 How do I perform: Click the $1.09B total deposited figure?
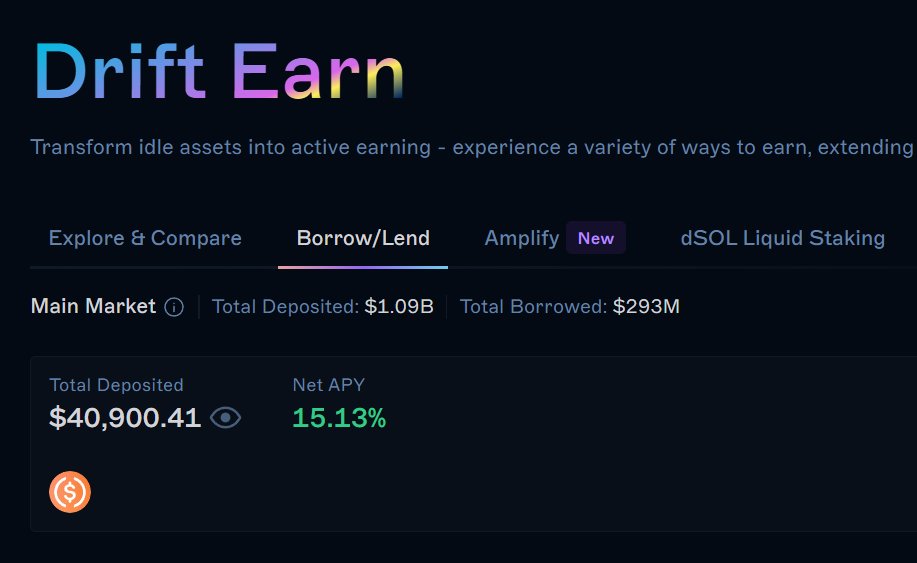coord(399,306)
